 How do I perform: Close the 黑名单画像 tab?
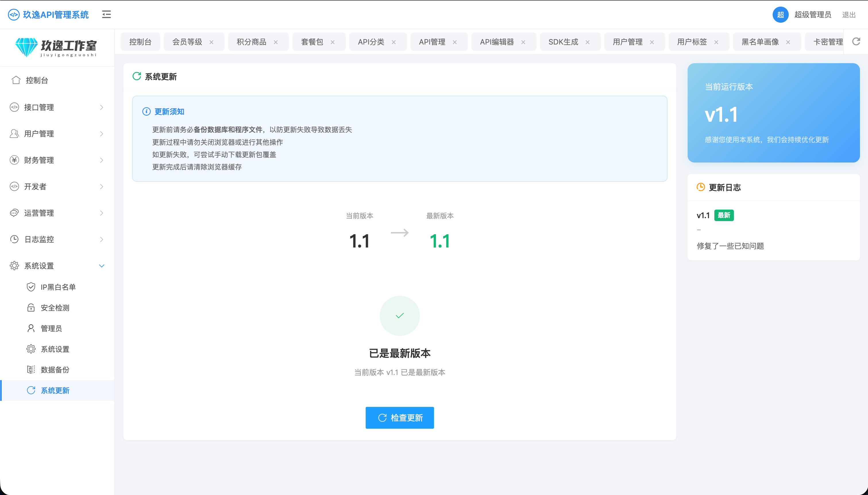click(788, 42)
